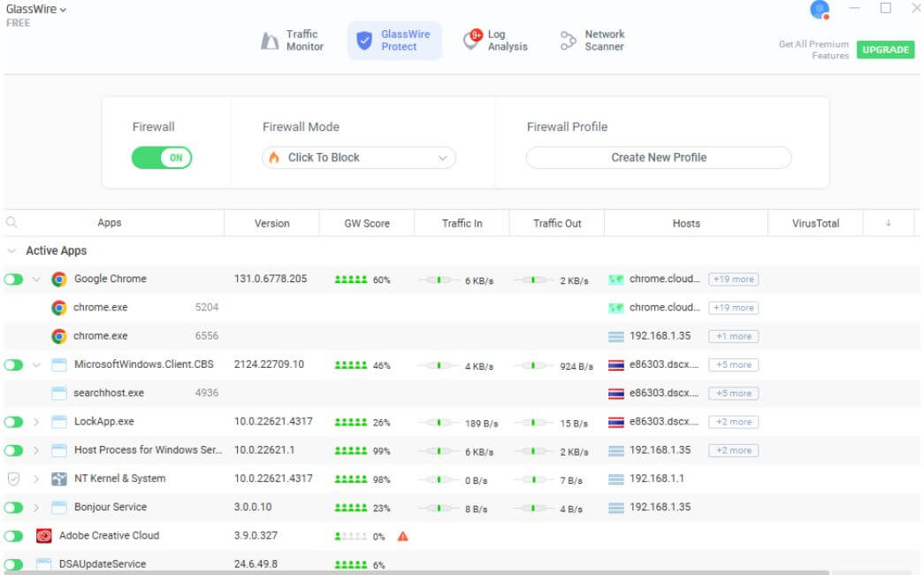This screenshot has width=924, height=575.
Task: Expand the NT Kernel & System row
Action: (36, 479)
